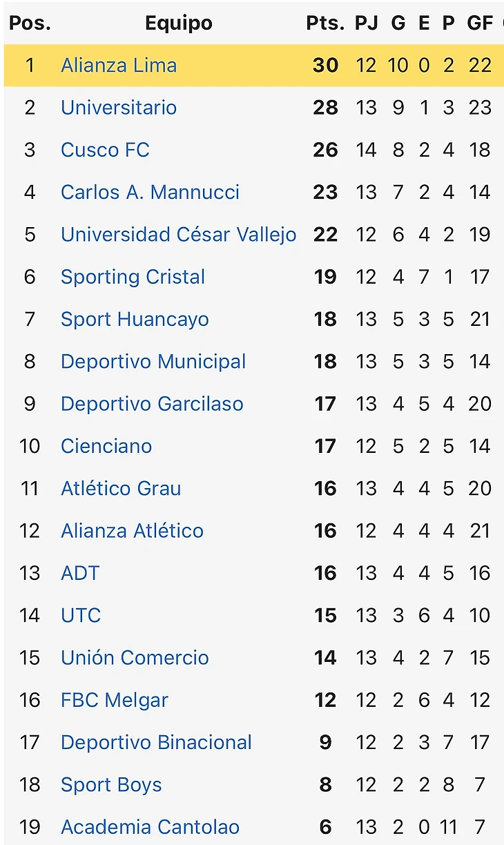Click the Cienciano team link

(x=106, y=446)
